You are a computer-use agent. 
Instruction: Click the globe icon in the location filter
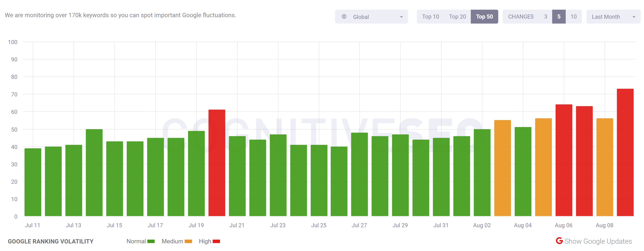[345, 16]
